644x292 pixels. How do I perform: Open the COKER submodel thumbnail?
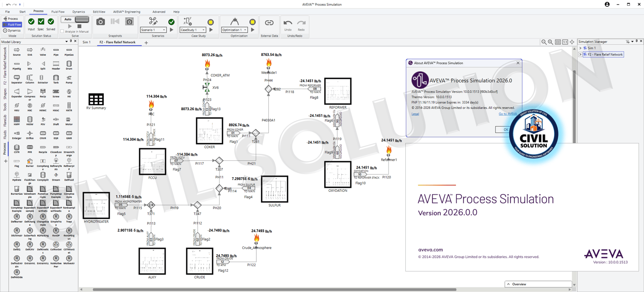click(x=210, y=131)
